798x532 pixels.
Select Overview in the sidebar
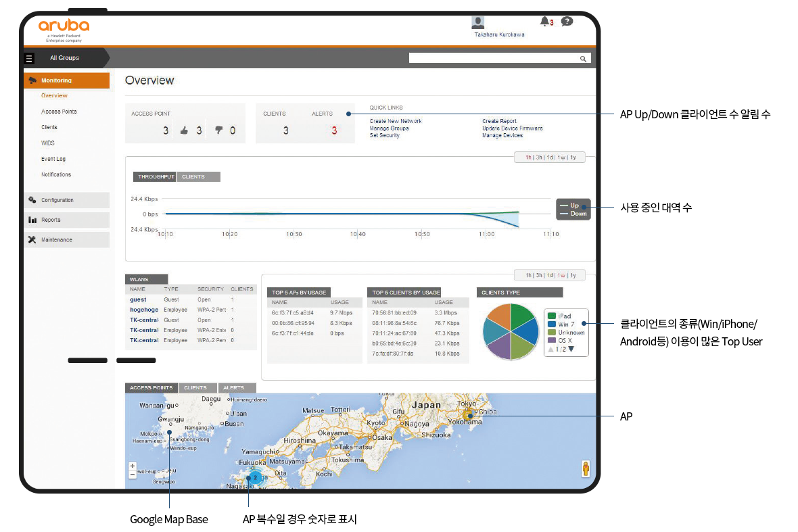54,95
